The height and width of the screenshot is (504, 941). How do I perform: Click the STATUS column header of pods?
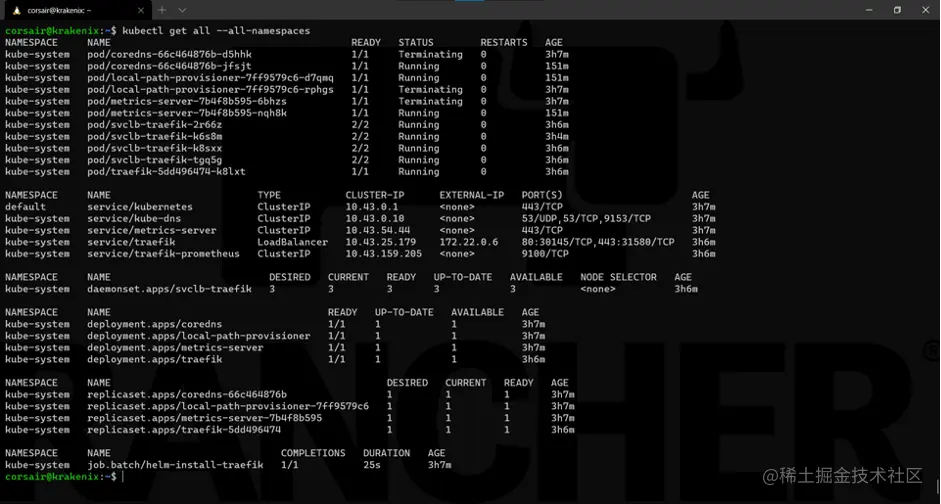coord(416,43)
